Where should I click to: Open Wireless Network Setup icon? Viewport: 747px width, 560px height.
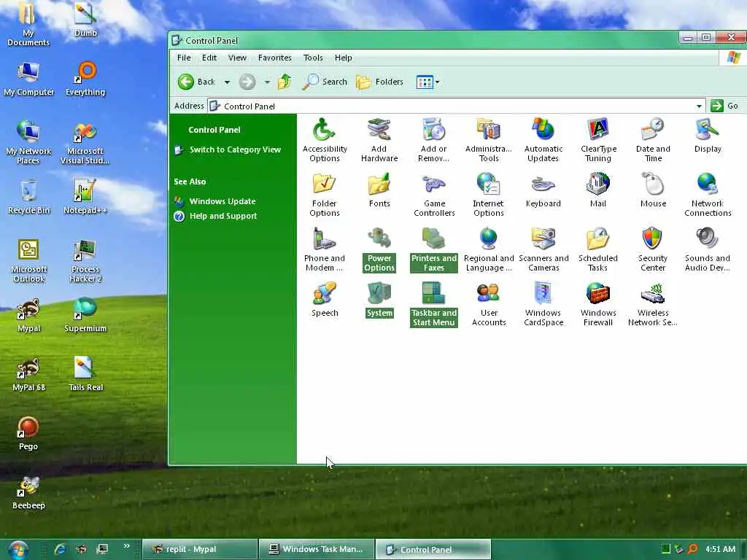[x=653, y=304]
